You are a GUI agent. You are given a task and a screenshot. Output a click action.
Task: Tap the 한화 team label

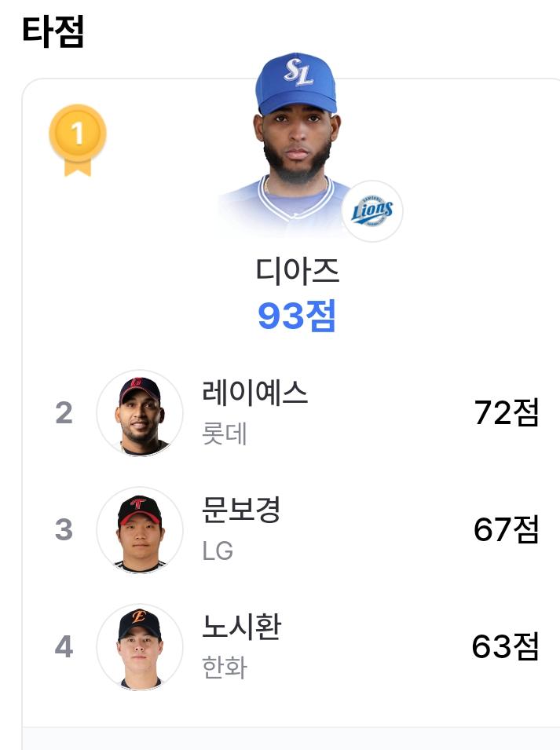click(x=225, y=668)
